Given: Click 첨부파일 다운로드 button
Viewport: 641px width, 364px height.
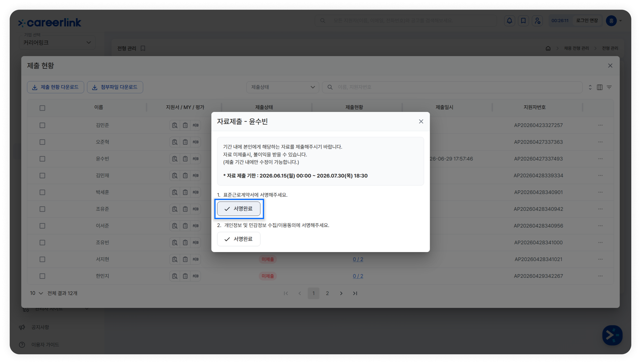Looking at the screenshot, I should (x=115, y=87).
